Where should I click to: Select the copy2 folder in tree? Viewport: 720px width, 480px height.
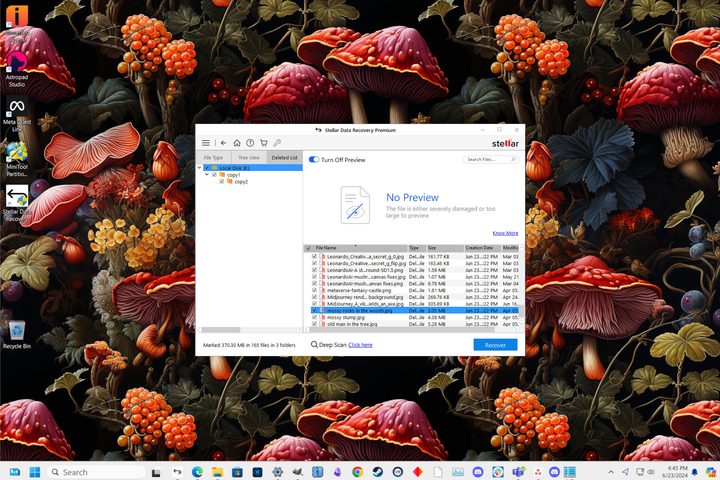241,181
